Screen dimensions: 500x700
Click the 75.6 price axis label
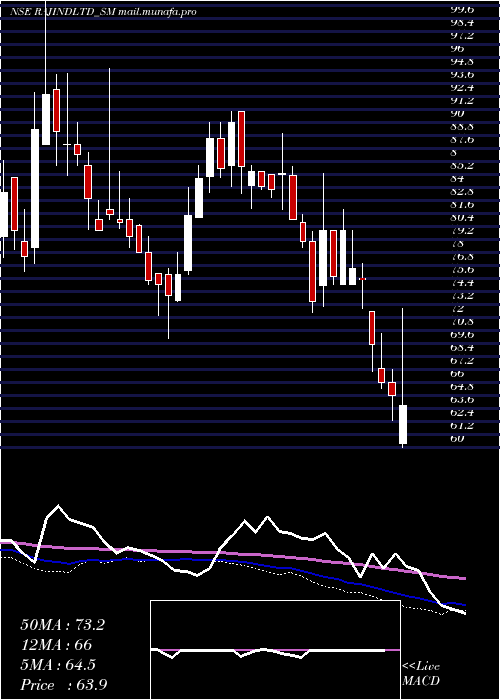tap(464, 270)
